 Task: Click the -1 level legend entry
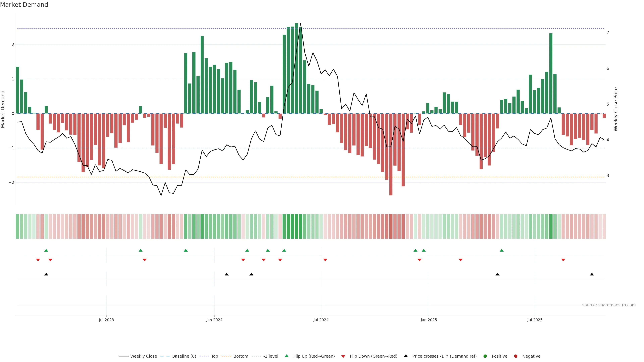point(271,356)
